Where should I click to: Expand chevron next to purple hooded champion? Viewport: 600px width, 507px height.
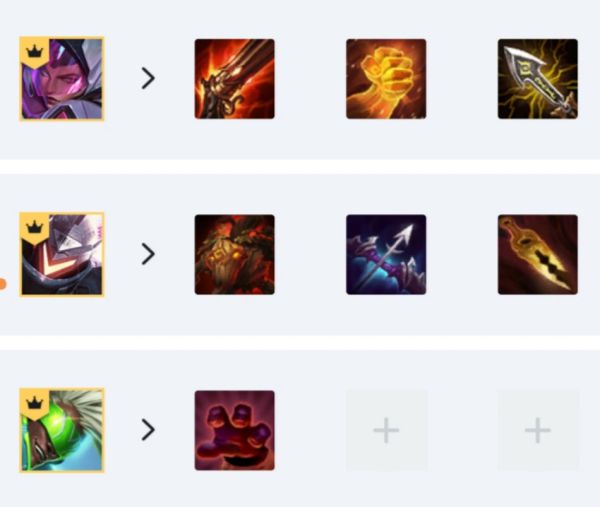148,78
